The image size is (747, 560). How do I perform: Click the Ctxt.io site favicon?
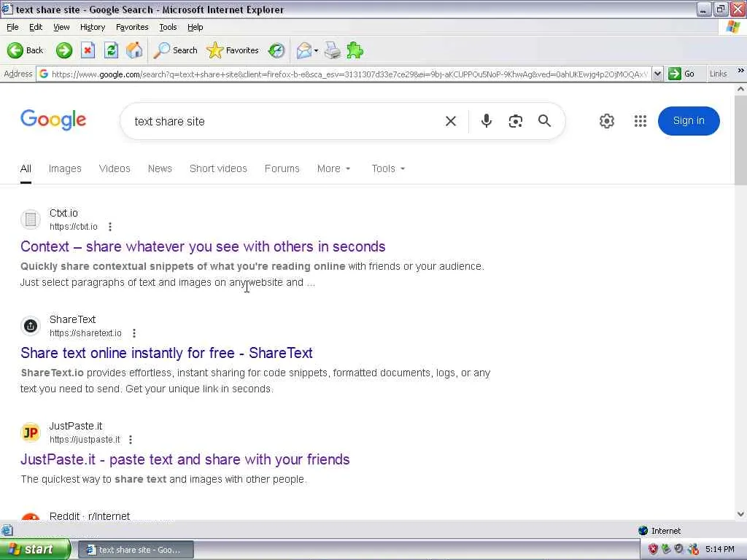31,219
